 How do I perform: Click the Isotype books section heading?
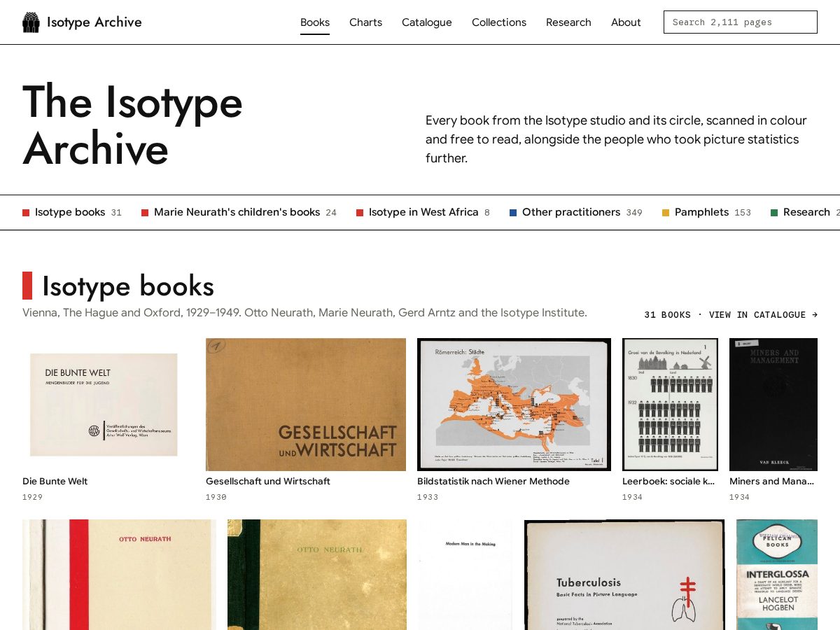point(128,286)
